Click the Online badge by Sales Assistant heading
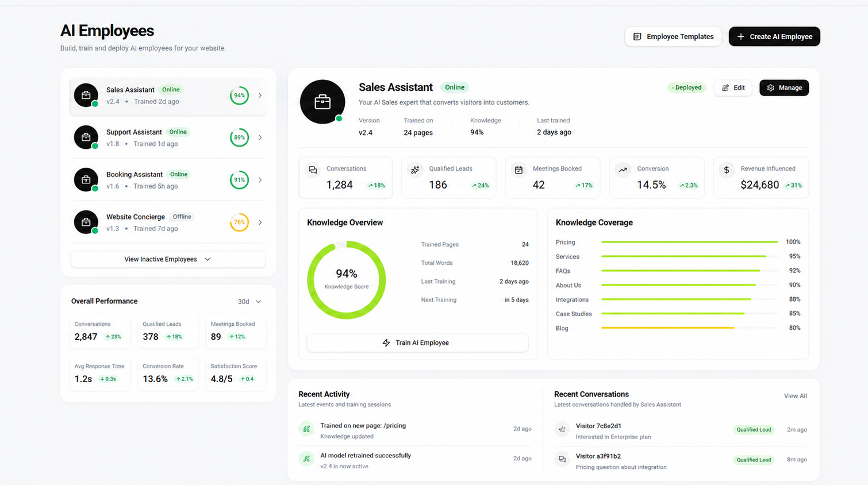The height and width of the screenshot is (485, 868). tap(454, 87)
